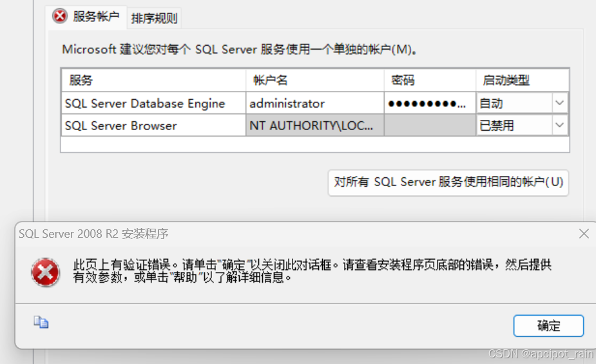Click the error icon on 服务帐户 tab
The image size is (596, 364).
click(60, 16)
